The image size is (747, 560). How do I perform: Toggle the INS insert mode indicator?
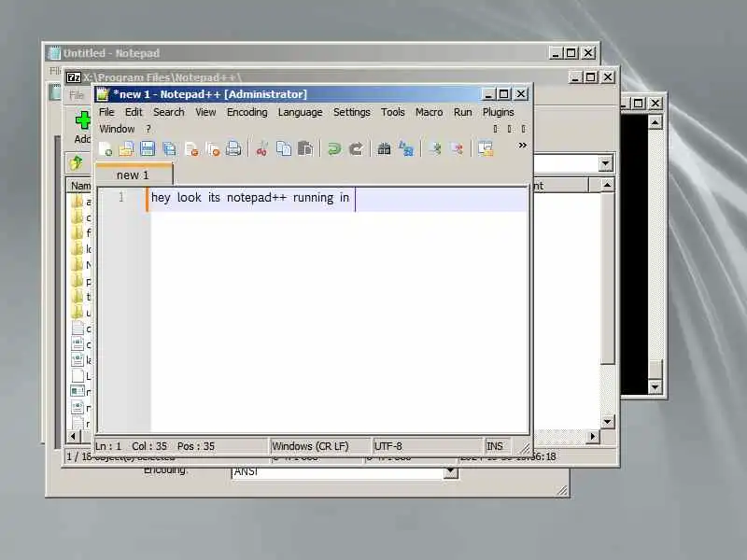point(498,446)
